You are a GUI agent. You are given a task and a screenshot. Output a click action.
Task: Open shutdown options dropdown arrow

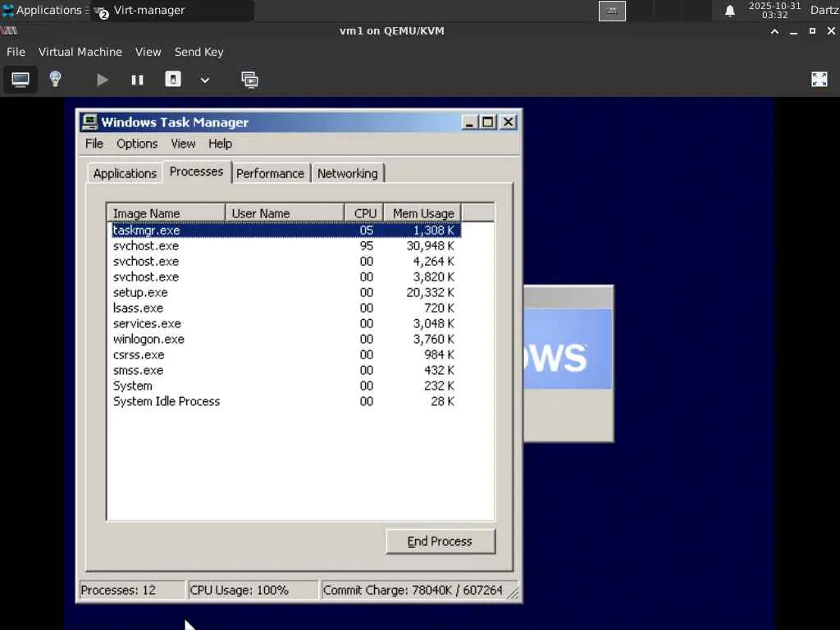point(204,80)
